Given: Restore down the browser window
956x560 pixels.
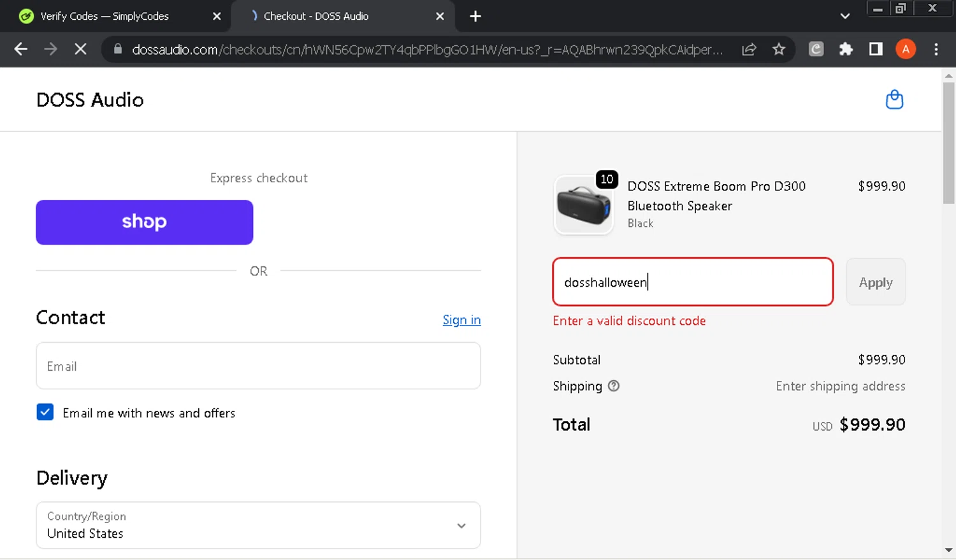Looking at the screenshot, I should (x=901, y=9).
